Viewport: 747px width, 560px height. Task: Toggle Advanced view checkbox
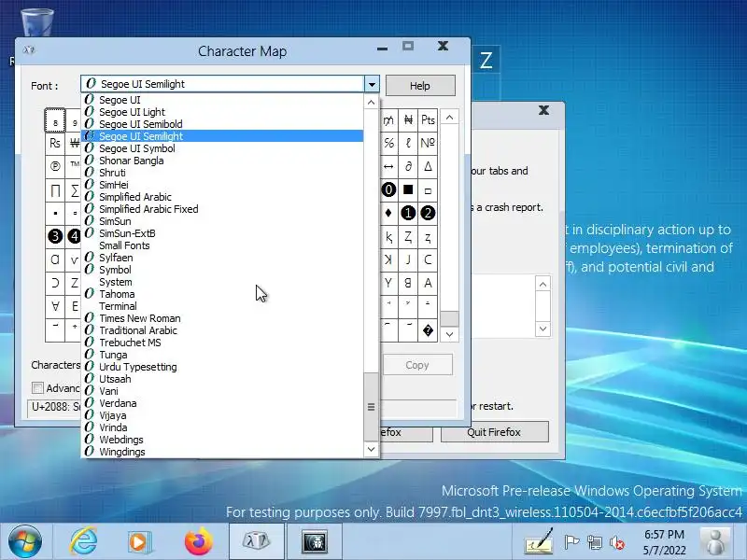pyautogui.click(x=37, y=388)
